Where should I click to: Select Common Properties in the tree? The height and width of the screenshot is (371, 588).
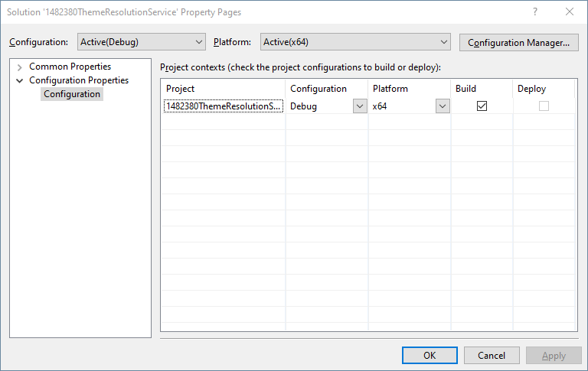(70, 67)
